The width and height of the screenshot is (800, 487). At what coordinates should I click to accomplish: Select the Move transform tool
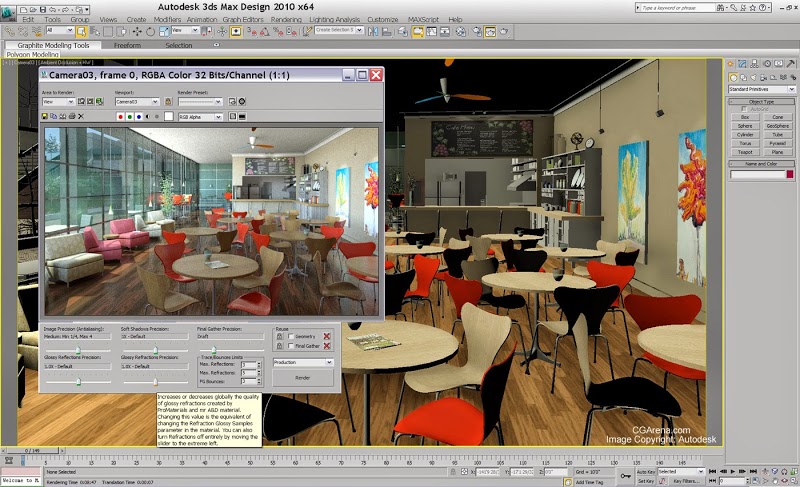pos(137,32)
